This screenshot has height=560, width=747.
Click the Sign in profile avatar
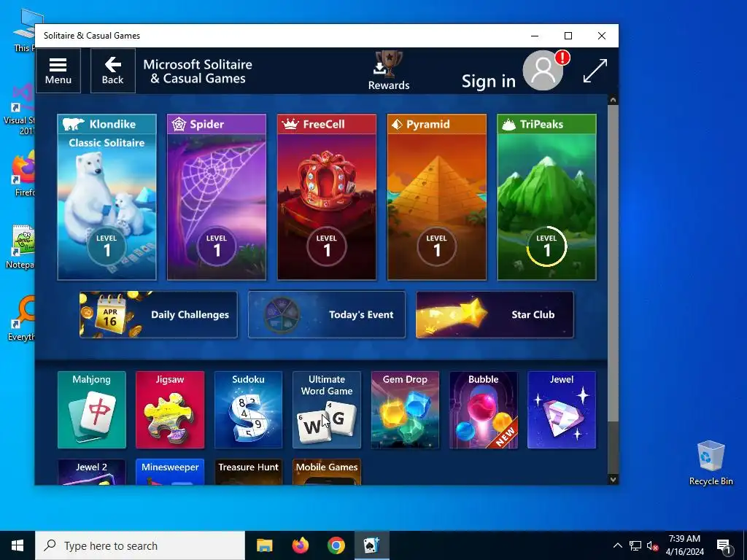pyautogui.click(x=543, y=71)
